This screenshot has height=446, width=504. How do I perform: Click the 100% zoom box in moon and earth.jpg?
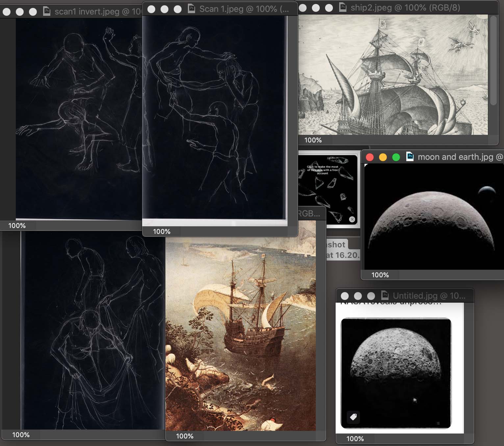(380, 275)
